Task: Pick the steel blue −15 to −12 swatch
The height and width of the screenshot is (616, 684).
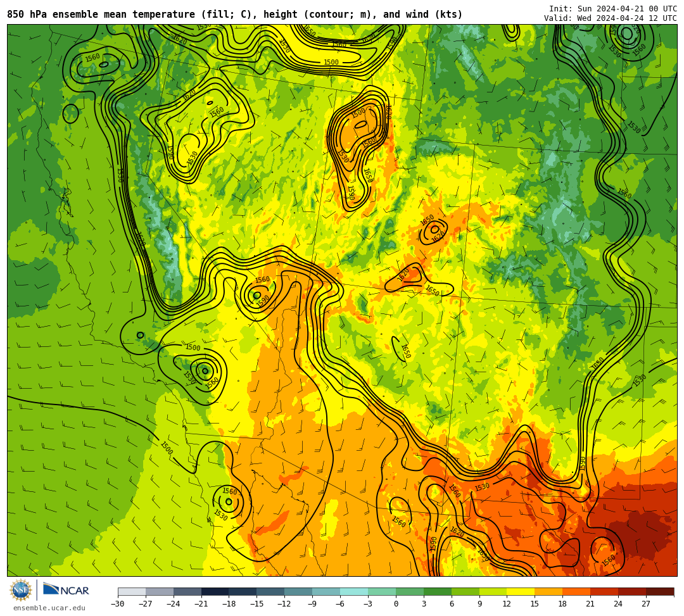Action: pos(271,591)
